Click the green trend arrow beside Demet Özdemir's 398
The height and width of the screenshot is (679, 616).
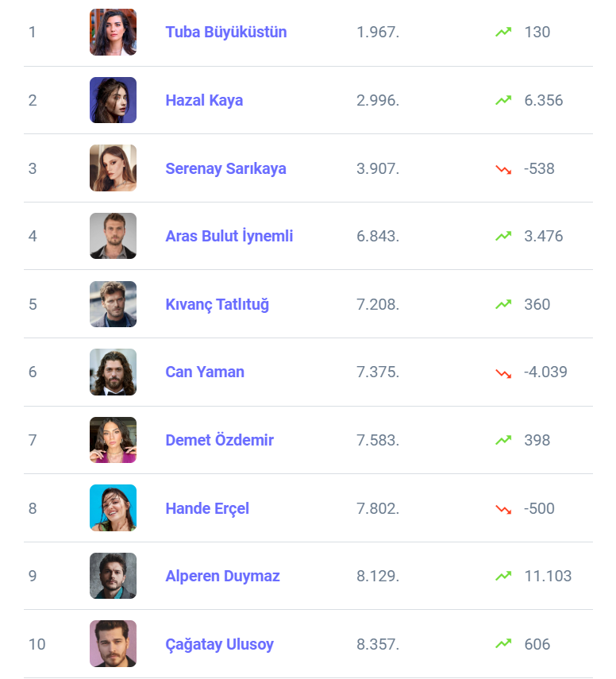tap(503, 440)
